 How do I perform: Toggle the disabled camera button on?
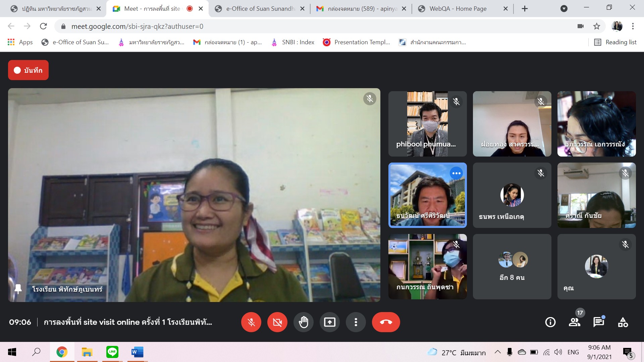tap(277, 322)
